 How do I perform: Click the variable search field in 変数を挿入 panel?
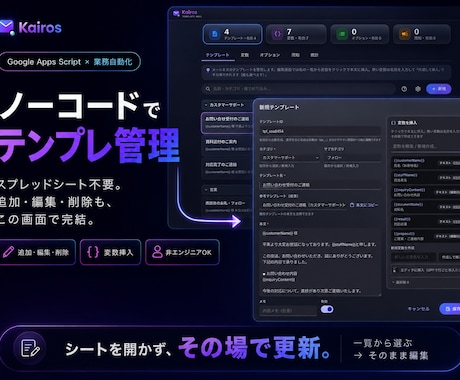pyautogui.click(x=425, y=146)
